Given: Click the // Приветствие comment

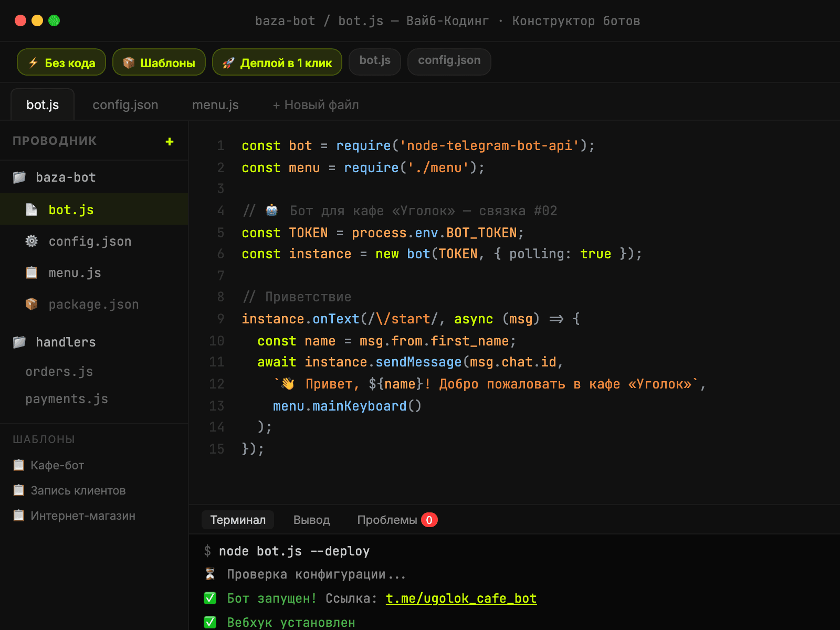Looking at the screenshot, I should 297,297.
